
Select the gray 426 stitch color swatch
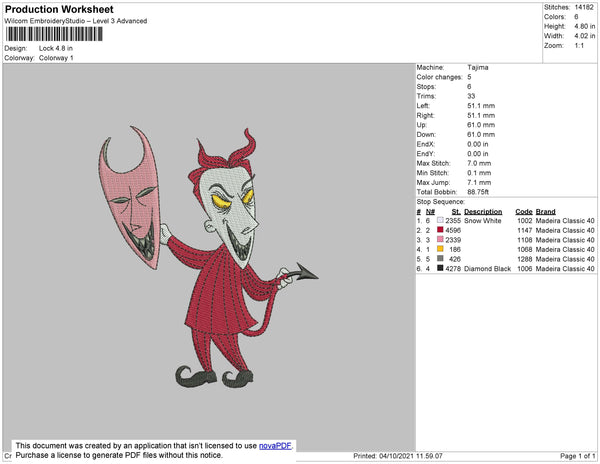[440, 259]
